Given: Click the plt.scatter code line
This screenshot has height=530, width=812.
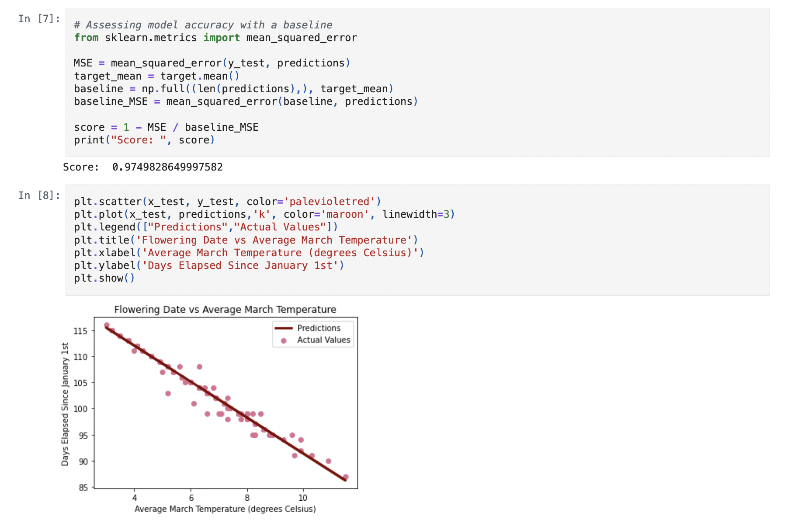Looking at the screenshot, I should (228, 202).
